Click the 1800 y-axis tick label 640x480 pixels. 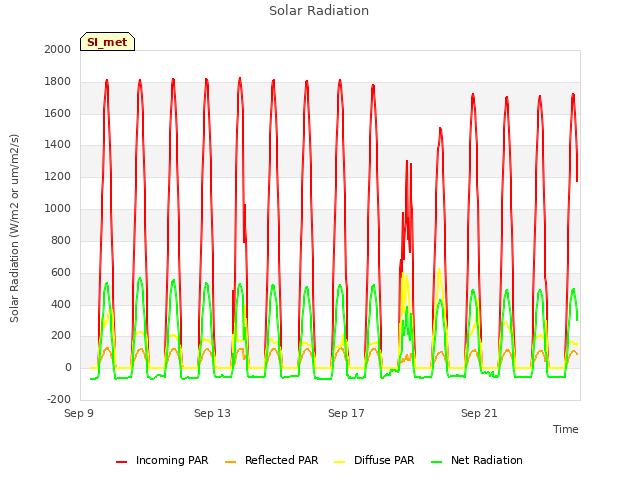pyautogui.click(x=58, y=82)
